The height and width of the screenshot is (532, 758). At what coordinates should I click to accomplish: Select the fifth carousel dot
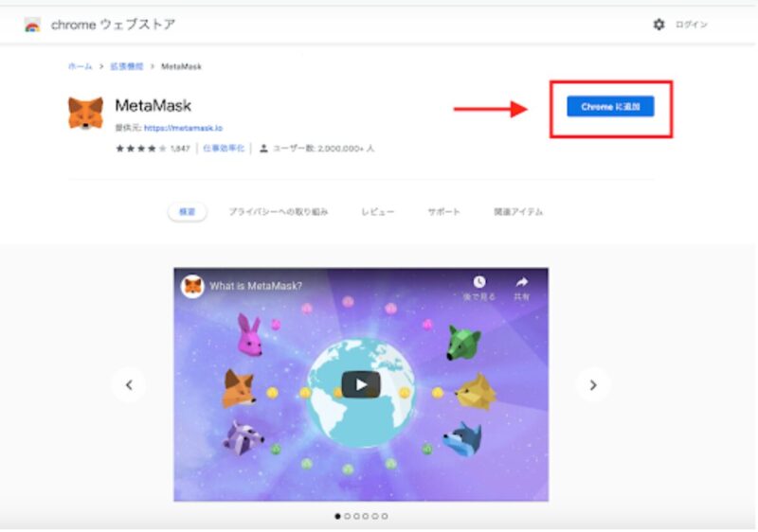[374, 516]
